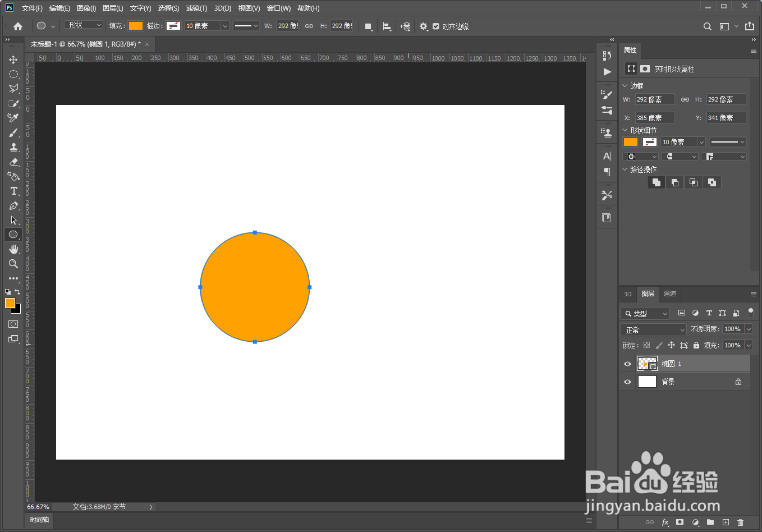This screenshot has width=762, height=532.
Task: Open the 窗口(W) menu
Action: point(279,8)
